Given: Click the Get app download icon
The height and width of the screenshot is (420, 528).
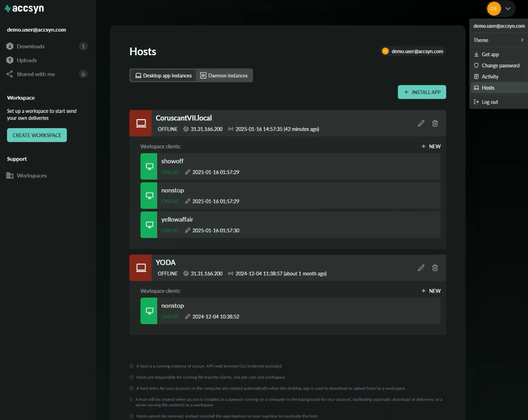Looking at the screenshot, I should tap(476, 55).
